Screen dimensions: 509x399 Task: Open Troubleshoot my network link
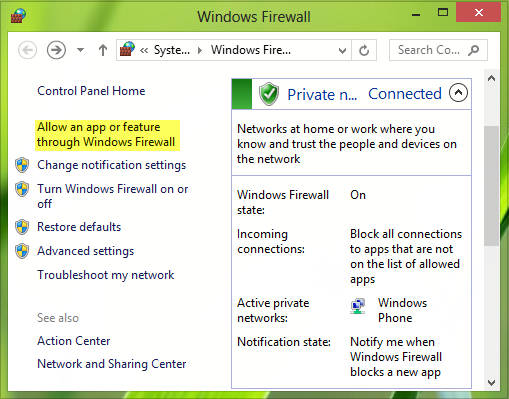106,275
